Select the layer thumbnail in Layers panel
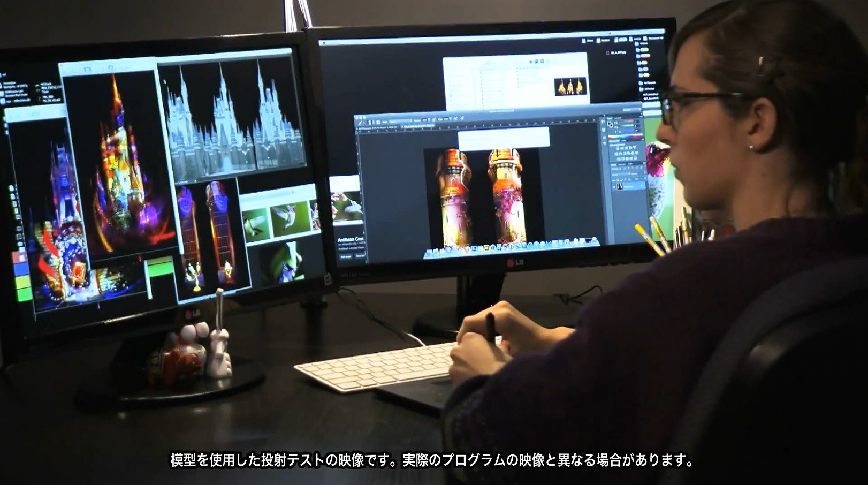The width and height of the screenshot is (868, 485). pos(621,186)
